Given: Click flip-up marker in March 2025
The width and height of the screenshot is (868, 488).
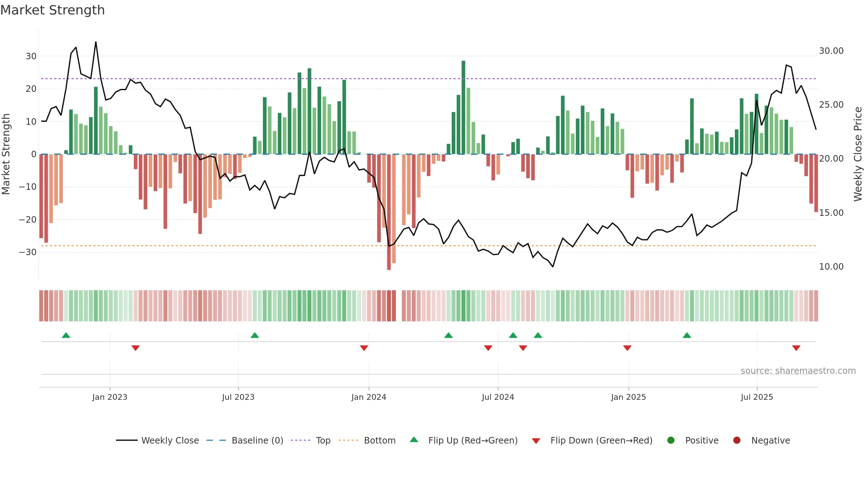Looking at the screenshot, I should (x=687, y=335).
